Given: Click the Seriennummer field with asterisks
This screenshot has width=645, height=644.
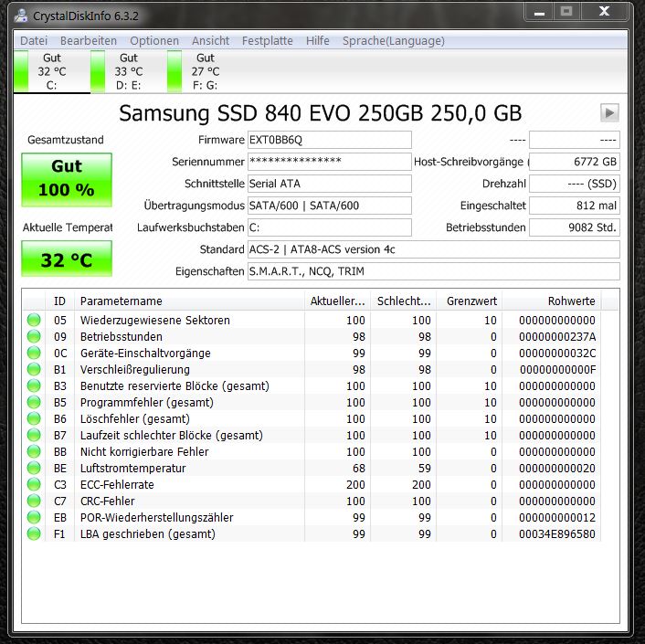Looking at the screenshot, I should (x=330, y=162).
